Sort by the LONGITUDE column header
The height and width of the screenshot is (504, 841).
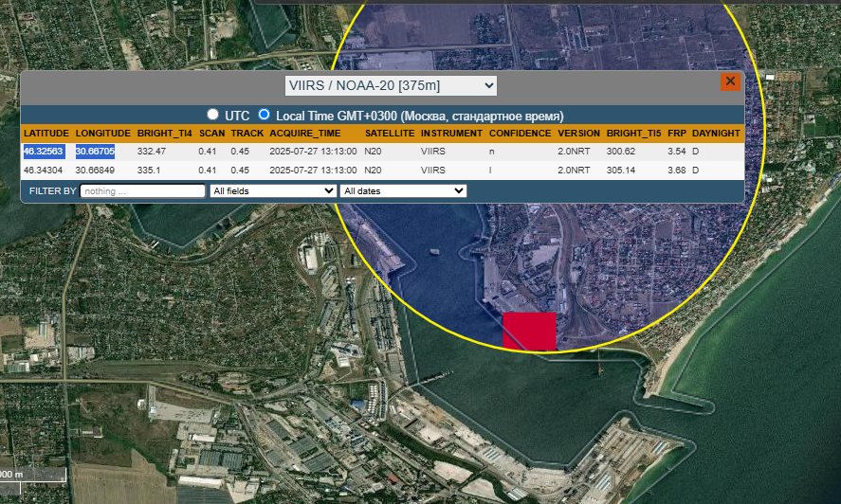tap(103, 133)
